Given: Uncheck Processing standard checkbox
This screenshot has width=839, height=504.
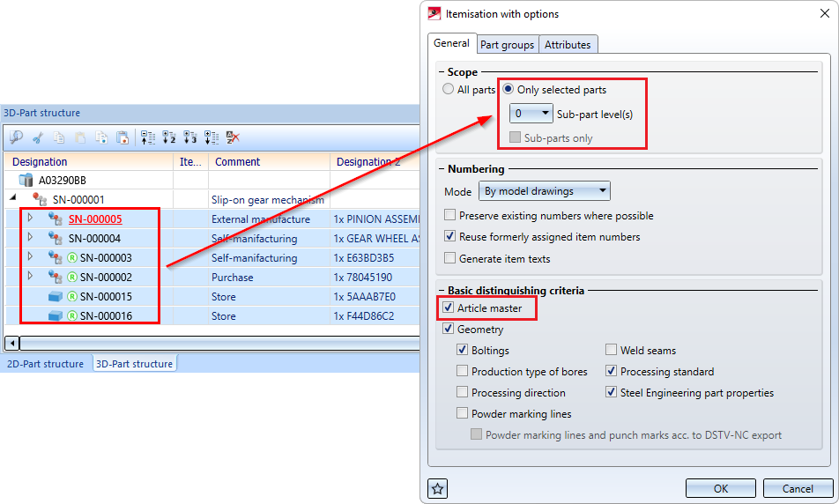Looking at the screenshot, I should coord(611,371).
